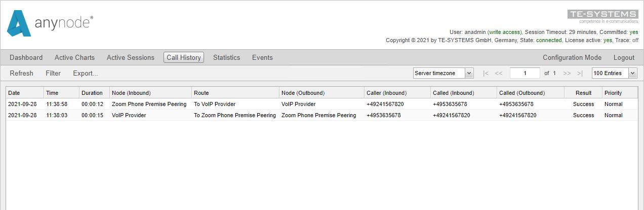Screen dimensions: 644x210
Task: Go to previous page of results
Action: tap(499, 74)
